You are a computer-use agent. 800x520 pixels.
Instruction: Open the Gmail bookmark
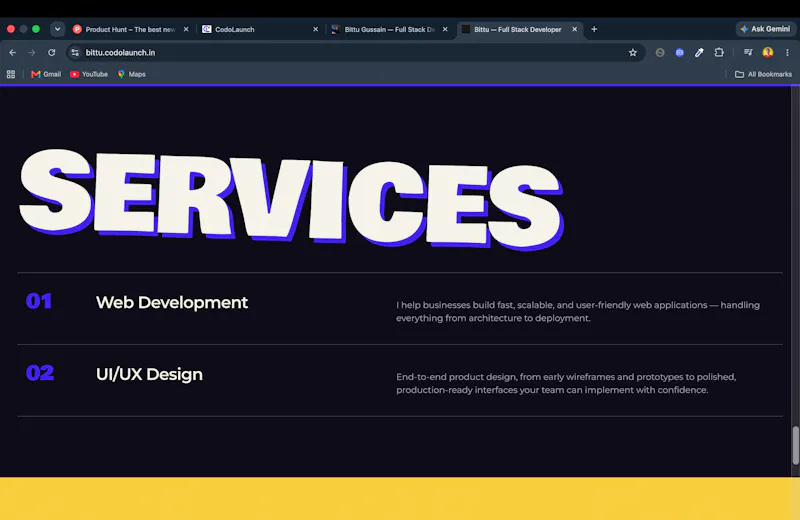46,75
